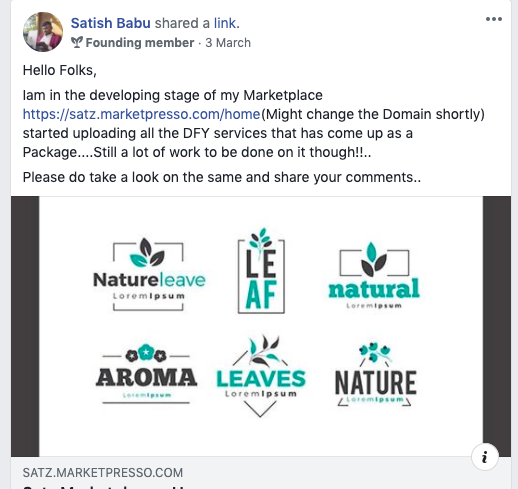The image size is (518, 489).
Task: Click the AROMA flower logo
Action: click(146, 374)
